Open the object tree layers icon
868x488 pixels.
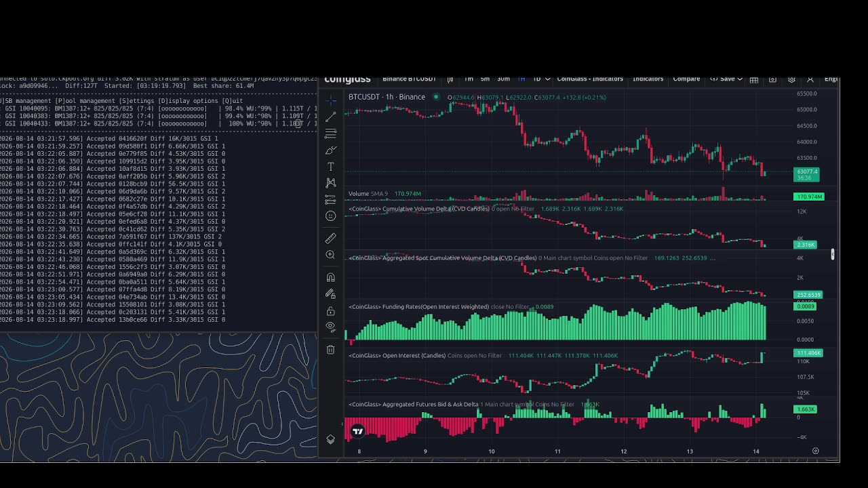pos(330,439)
